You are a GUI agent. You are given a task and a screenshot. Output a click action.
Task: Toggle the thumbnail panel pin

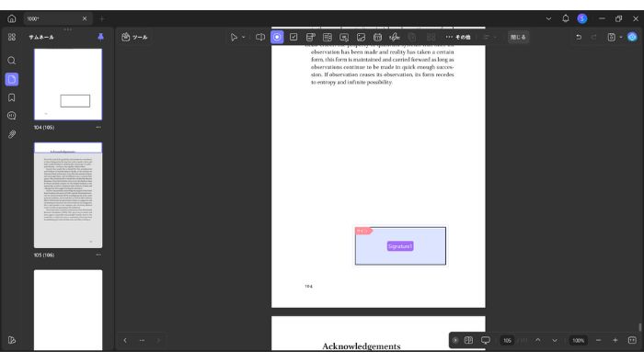[x=100, y=37]
